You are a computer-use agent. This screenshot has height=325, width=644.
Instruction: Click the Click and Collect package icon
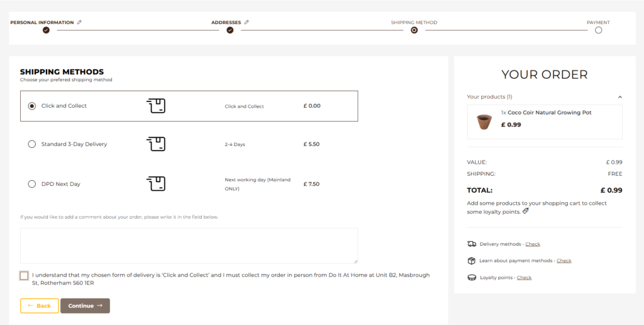pyautogui.click(x=156, y=106)
